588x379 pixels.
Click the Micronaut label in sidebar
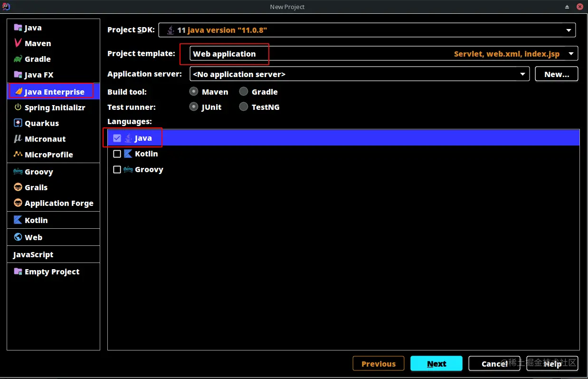[45, 139]
